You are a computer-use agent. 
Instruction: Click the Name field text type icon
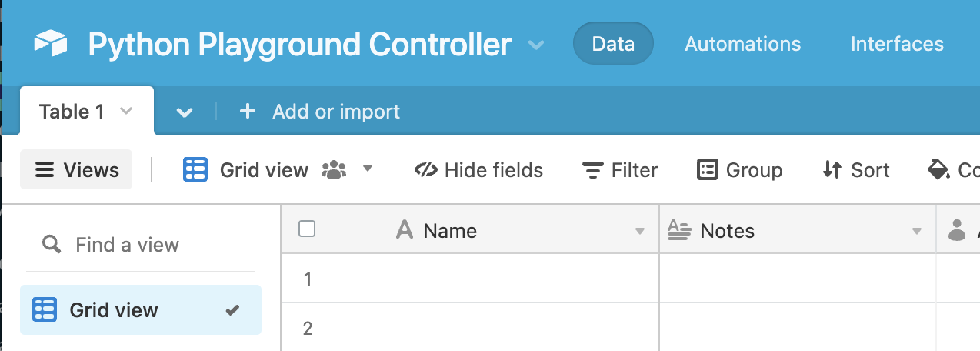[405, 230]
